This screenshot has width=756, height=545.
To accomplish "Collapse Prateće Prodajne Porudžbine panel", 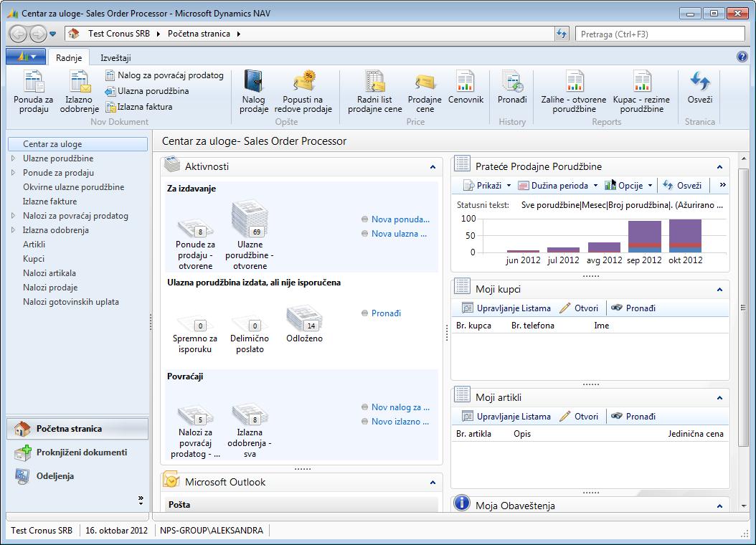I will pyautogui.click(x=719, y=167).
